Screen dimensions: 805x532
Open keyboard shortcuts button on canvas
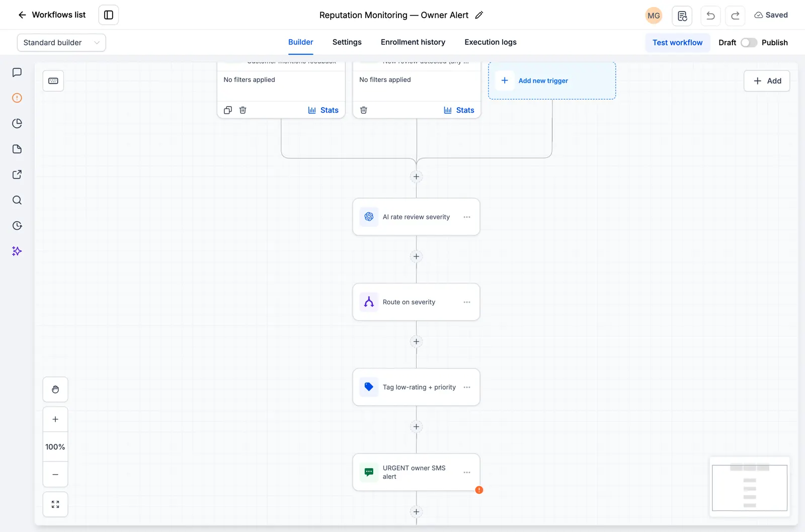(53, 81)
